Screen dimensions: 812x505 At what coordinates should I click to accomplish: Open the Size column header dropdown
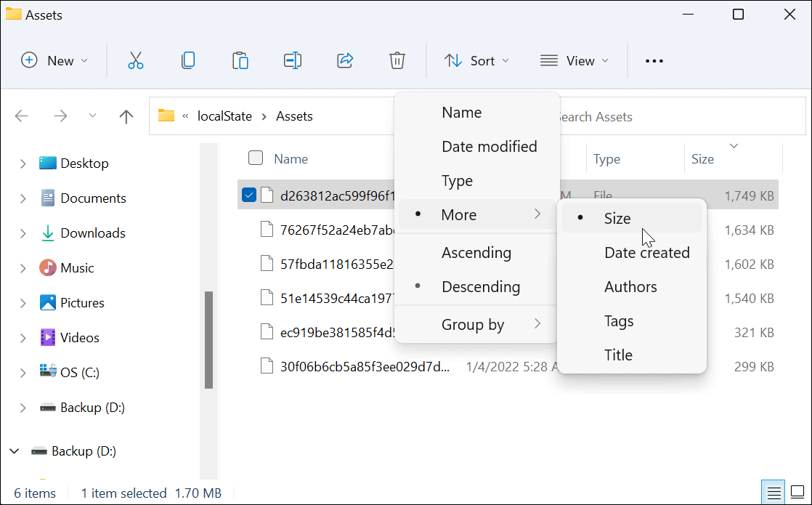coord(734,145)
